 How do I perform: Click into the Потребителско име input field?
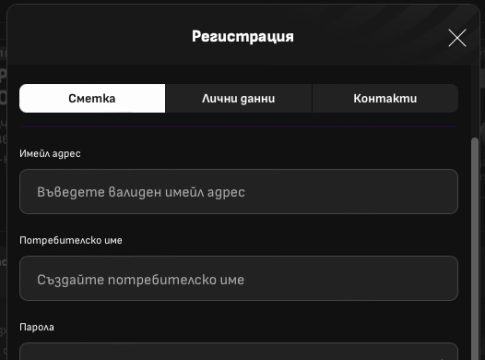click(238, 279)
